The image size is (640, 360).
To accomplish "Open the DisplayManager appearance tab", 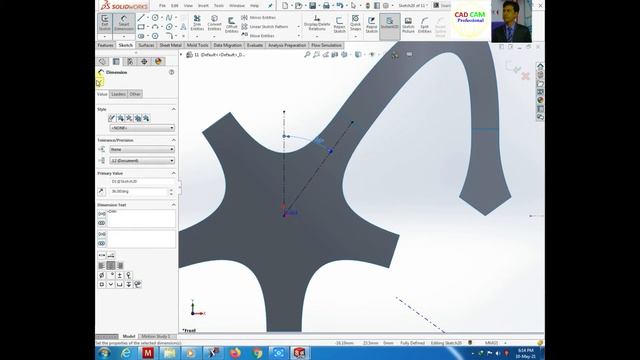I will [158, 61].
